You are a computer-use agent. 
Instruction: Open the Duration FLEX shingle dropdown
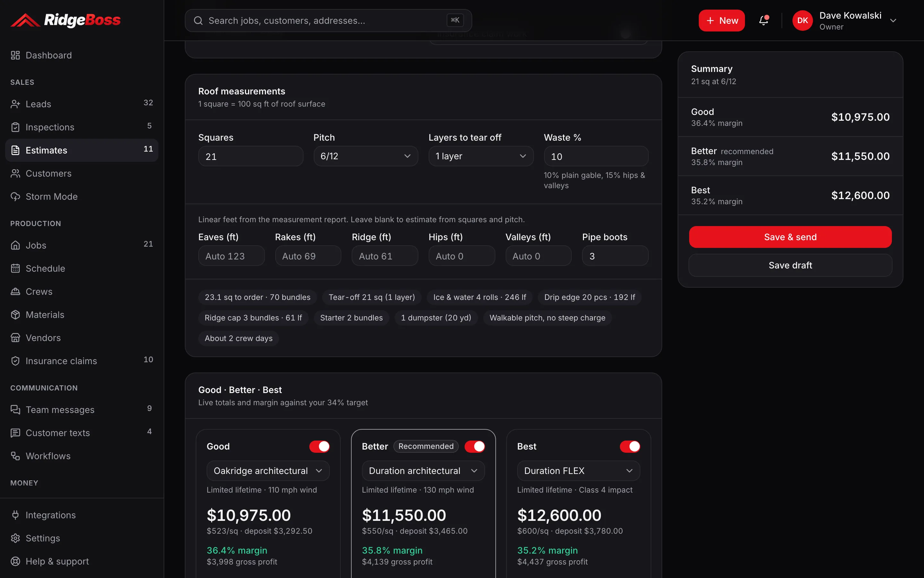coord(578,470)
